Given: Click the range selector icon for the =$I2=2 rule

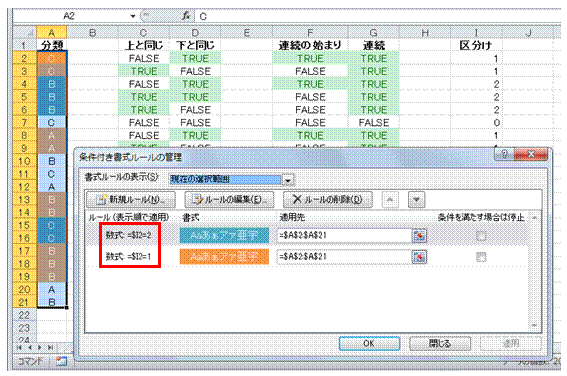Looking at the screenshot, I should (419, 236).
